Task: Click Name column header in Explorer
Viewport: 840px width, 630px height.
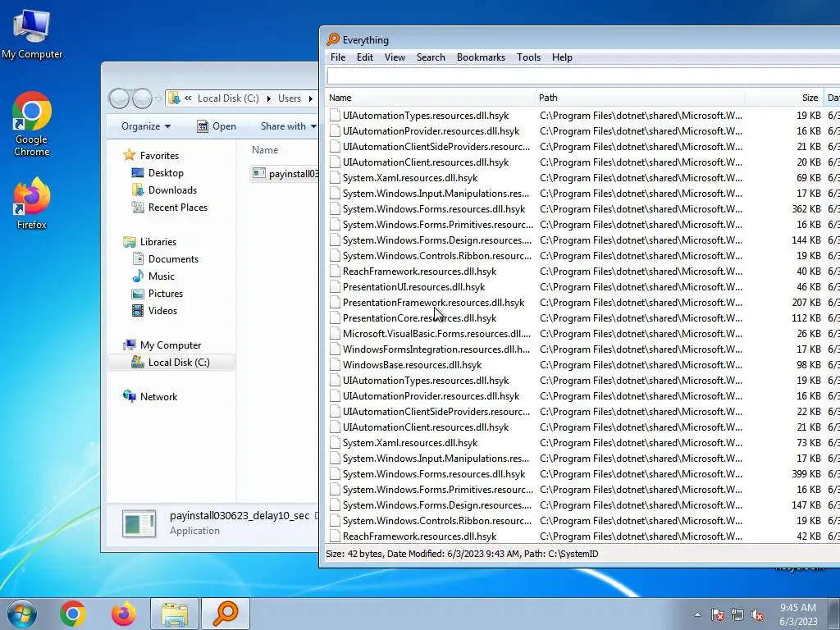Action: 265,150
